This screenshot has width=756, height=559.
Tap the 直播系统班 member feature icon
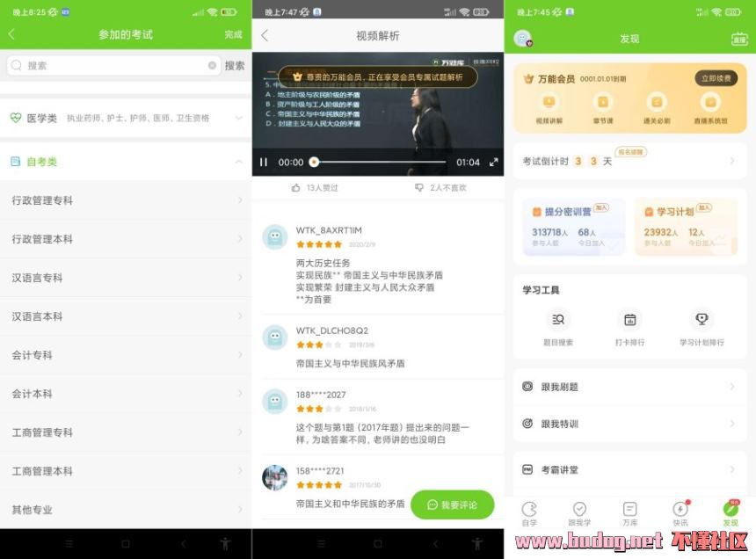710,107
